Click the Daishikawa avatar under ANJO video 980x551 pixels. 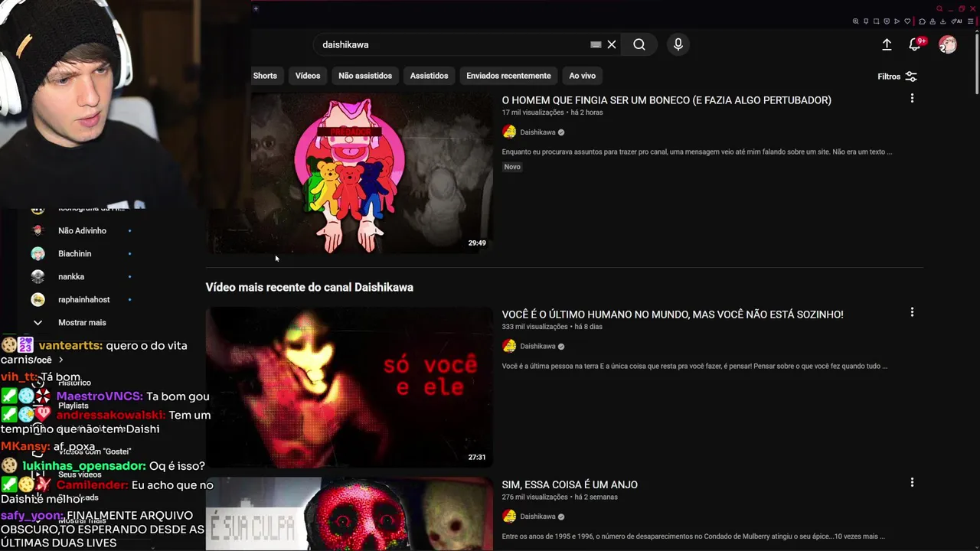click(509, 516)
